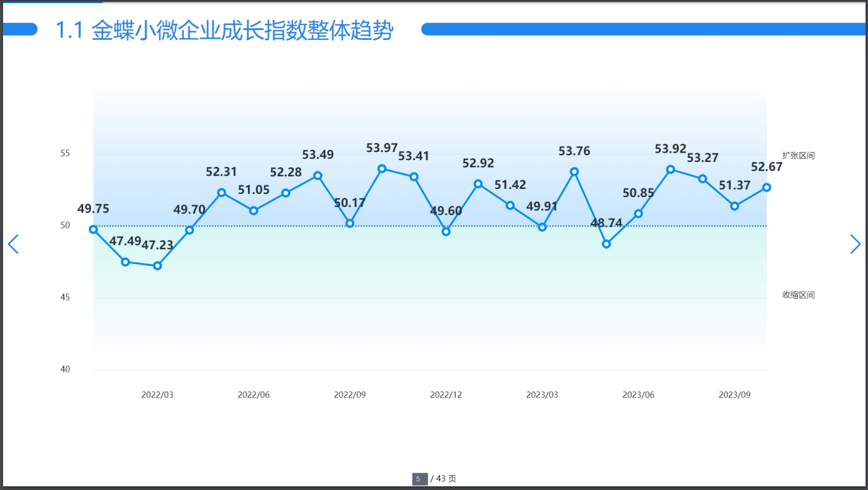Click the y-axis value 40
Screen dimensions: 868x490
(x=65, y=369)
